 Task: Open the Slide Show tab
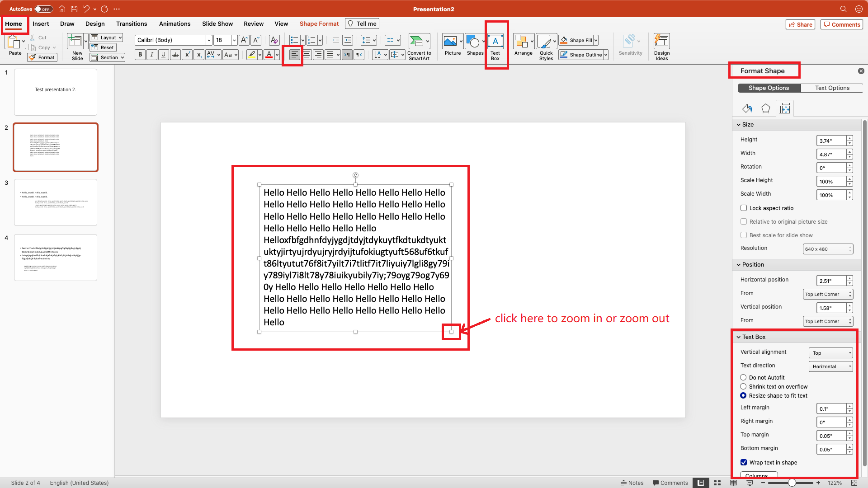click(x=217, y=23)
